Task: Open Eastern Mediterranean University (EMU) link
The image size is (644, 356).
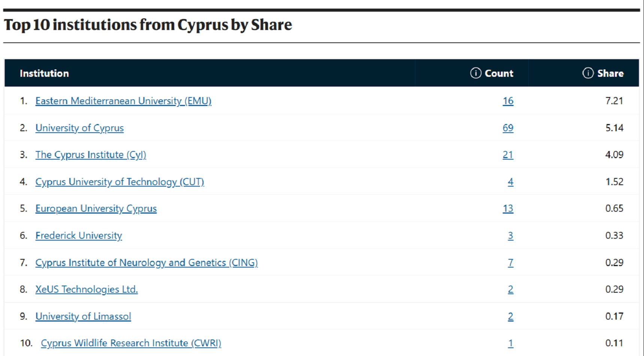Action: coord(123,101)
